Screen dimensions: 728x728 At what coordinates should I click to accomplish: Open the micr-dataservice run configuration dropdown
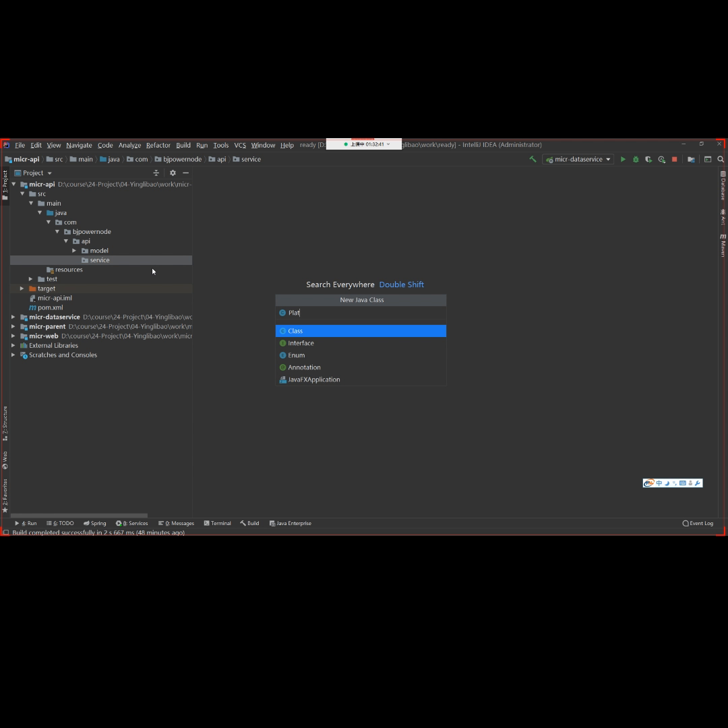click(x=578, y=159)
